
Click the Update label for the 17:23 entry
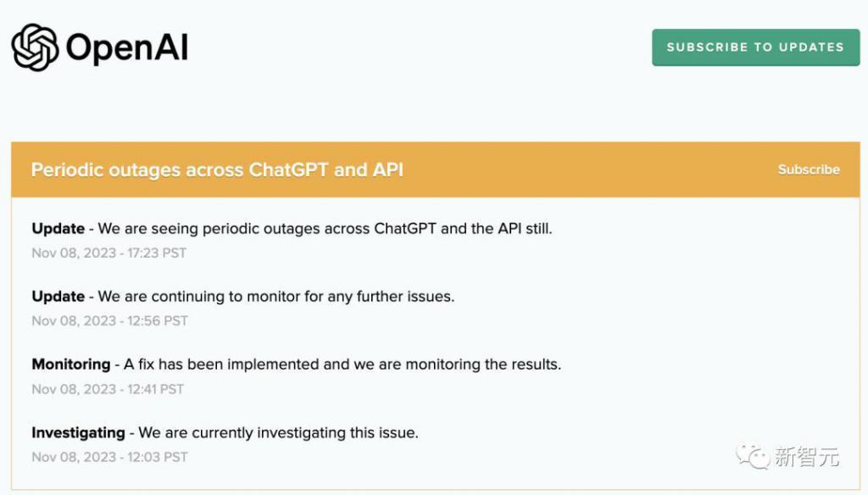[x=58, y=229]
